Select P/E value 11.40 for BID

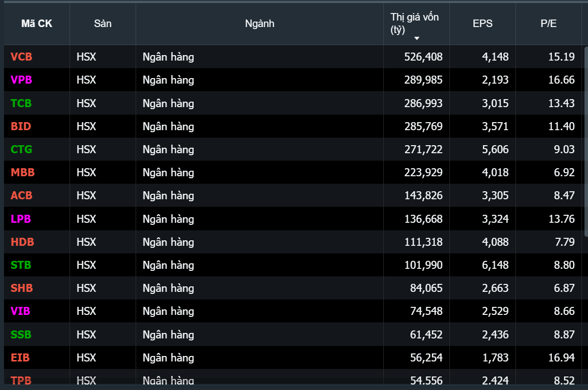561,126
